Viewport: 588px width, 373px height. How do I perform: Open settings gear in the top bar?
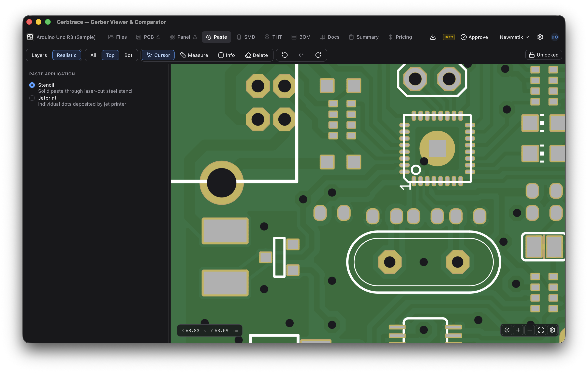(540, 37)
